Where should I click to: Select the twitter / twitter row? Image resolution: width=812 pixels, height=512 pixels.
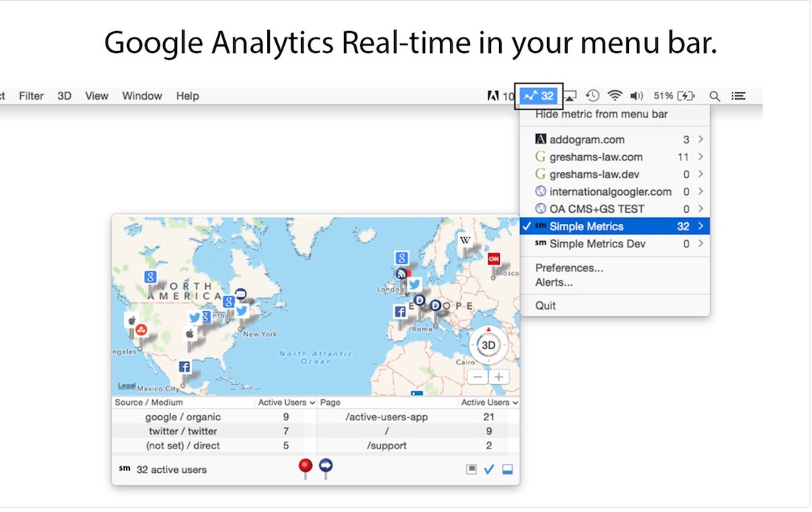click(x=213, y=431)
